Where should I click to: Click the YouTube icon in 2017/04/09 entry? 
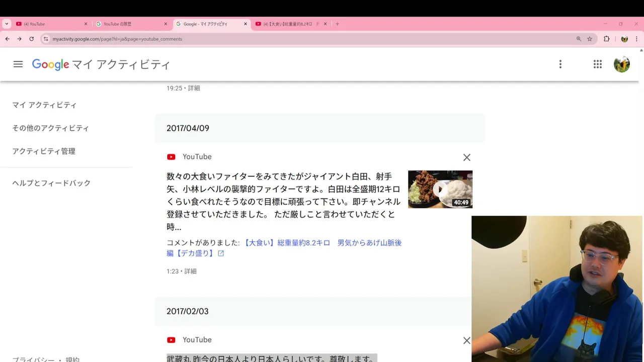point(171,157)
